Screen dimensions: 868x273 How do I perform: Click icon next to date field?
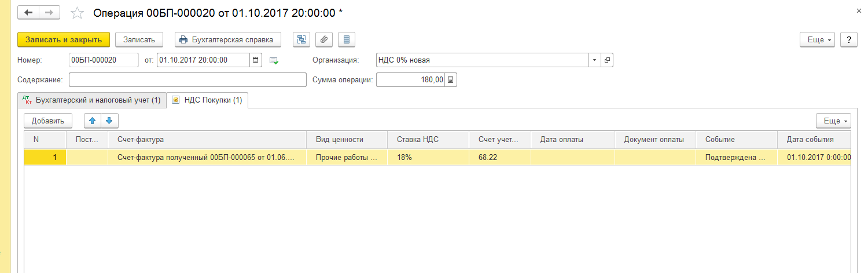(x=274, y=60)
